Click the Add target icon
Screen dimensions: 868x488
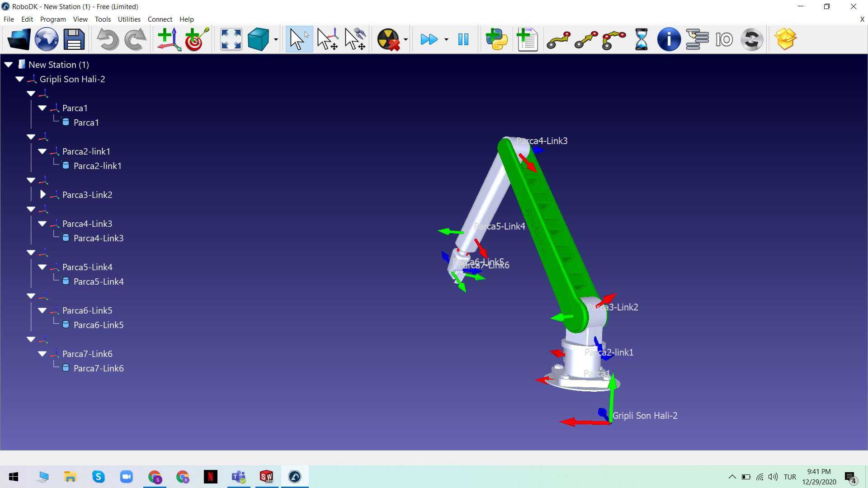tap(197, 39)
